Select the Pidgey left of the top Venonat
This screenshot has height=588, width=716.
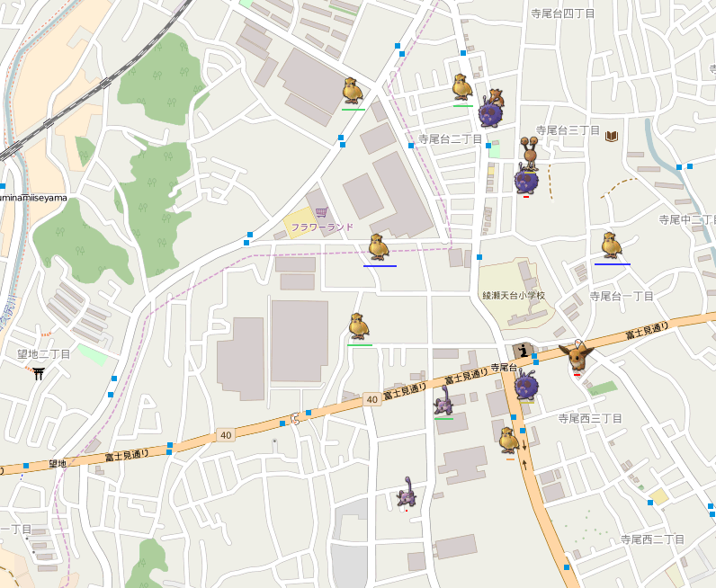[462, 87]
